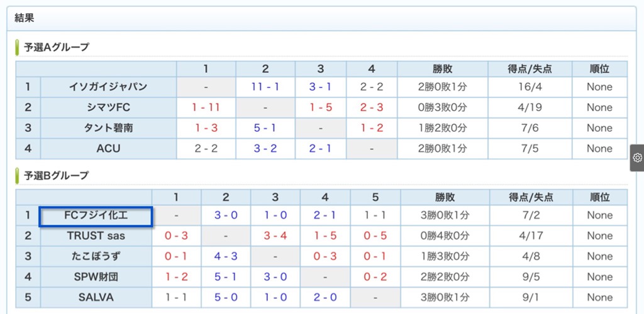644x314 pixels.
Task: Open the settings gear icon on right edge
Action: [x=638, y=158]
